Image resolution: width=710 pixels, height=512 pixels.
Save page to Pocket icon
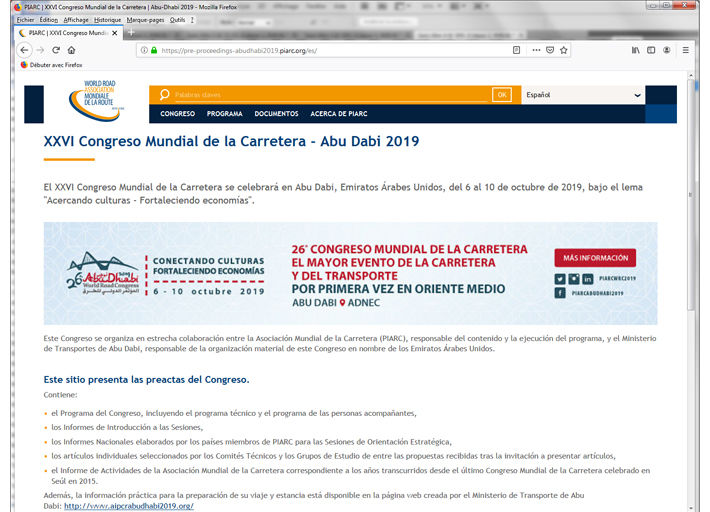point(550,50)
